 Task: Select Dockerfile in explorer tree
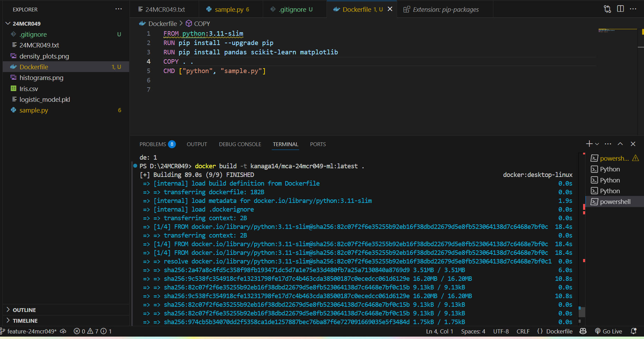pyautogui.click(x=66, y=67)
